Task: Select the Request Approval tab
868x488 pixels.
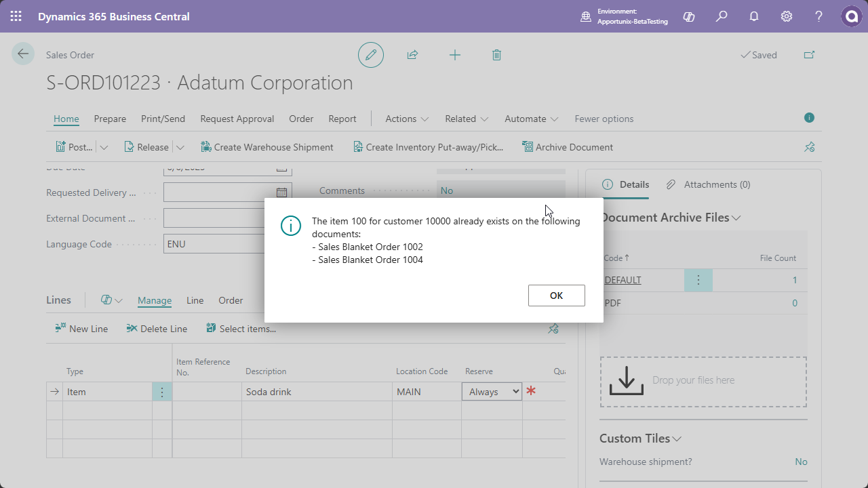Action: 237,119
